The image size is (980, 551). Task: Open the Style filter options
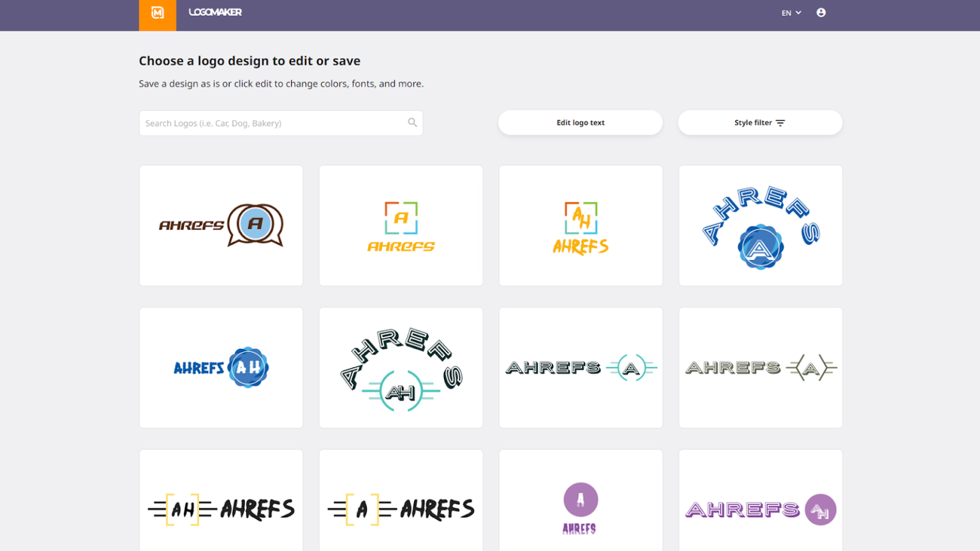(759, 122)
